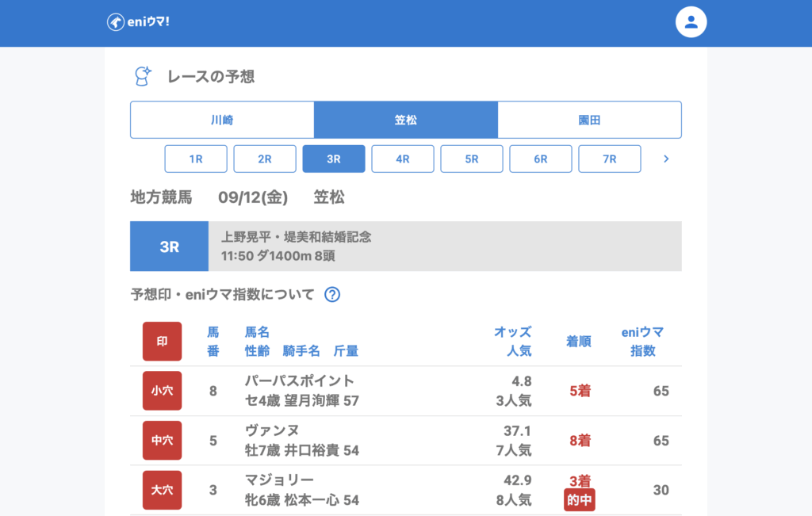Switch to the 川崎 racetrack tab
Viewport: 812px width, 516px height.
222,120
